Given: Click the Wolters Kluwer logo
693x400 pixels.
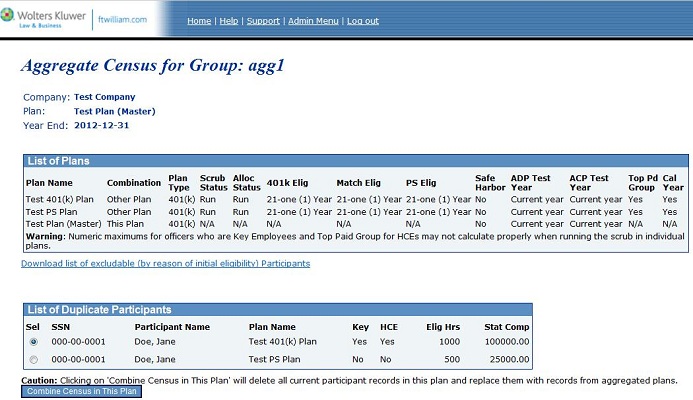Looking at the screenshot, I should click(x=43, y=19).
